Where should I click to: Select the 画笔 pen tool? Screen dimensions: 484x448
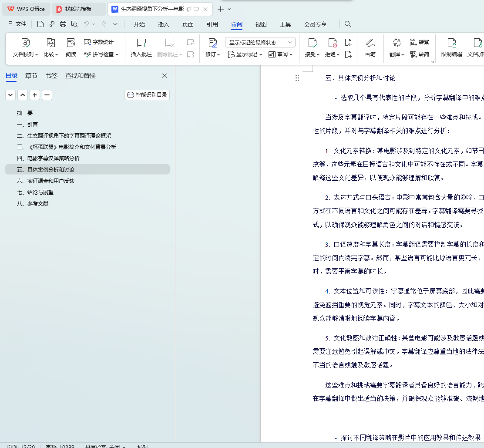coord(370,48)
